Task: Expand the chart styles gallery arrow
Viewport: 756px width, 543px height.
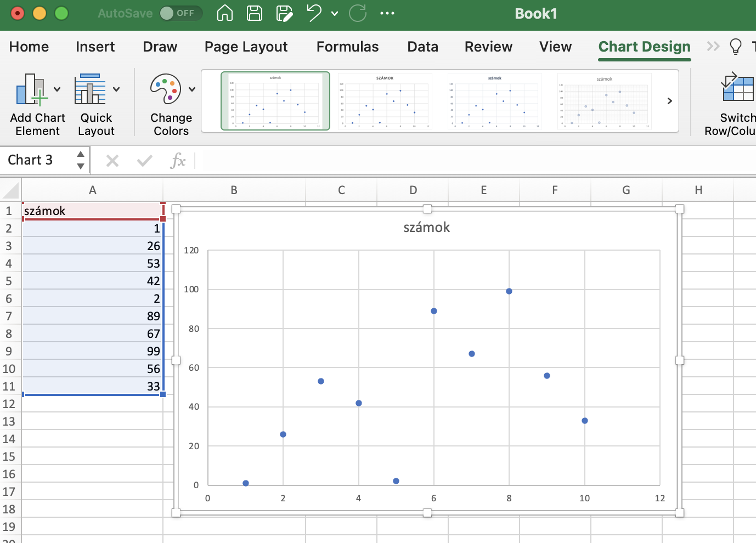Action: 669,101
